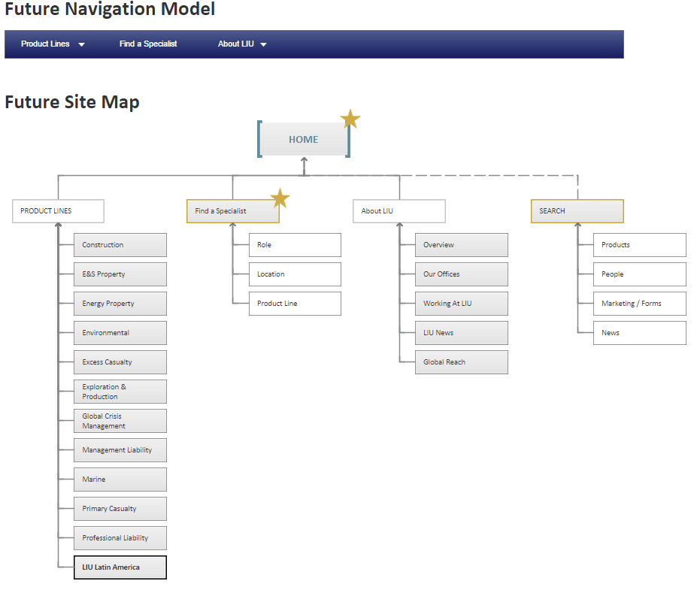This screenshot has width=700, height=593.
Task: Click the Professional Liability box
Action: coord(120,538)
